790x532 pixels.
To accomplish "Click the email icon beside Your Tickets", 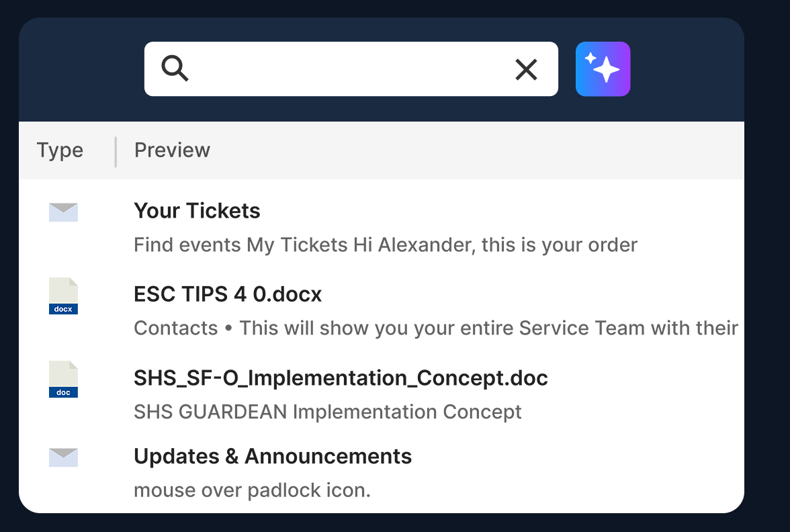I will 63,212.
